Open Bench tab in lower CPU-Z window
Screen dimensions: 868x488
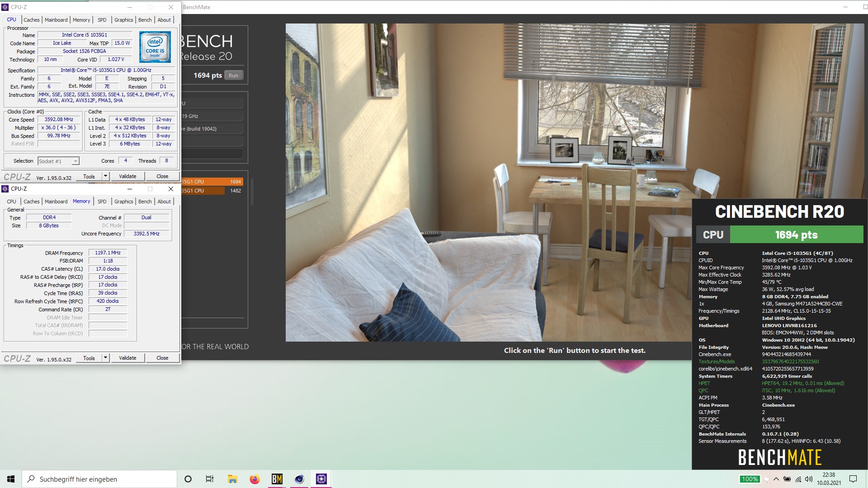145,202
